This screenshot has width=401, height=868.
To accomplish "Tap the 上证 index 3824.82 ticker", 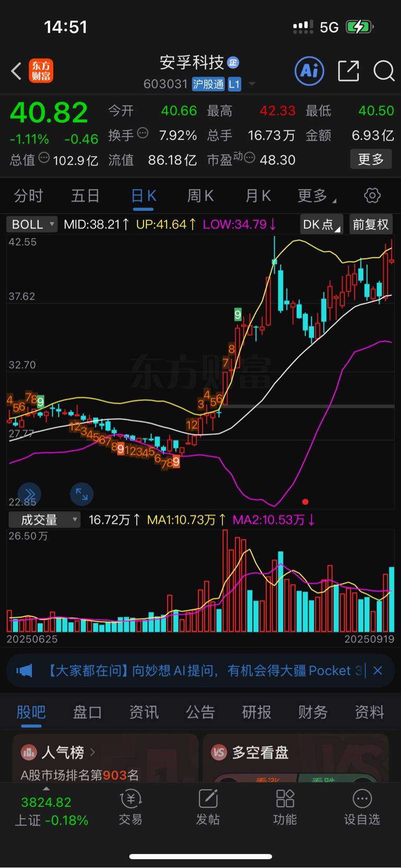I will click(x=51, y=811).
